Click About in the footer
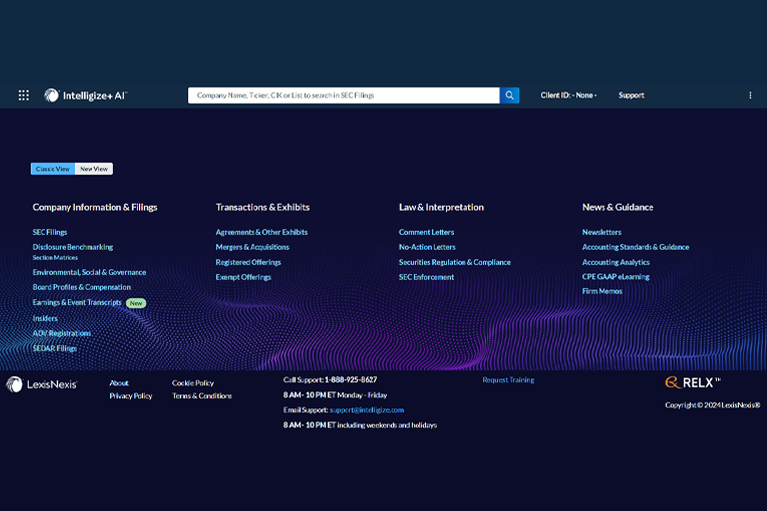This screenshot has width=767, height=511. click(x=119, y=383)
